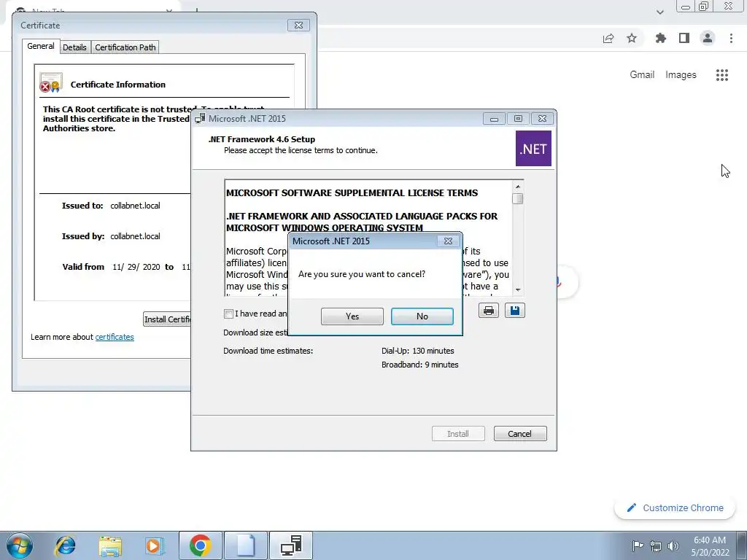Image resolution: width=747 pixels, height=560 pixels.
Task: Open the Google apps grid
Action: point(721,75)
